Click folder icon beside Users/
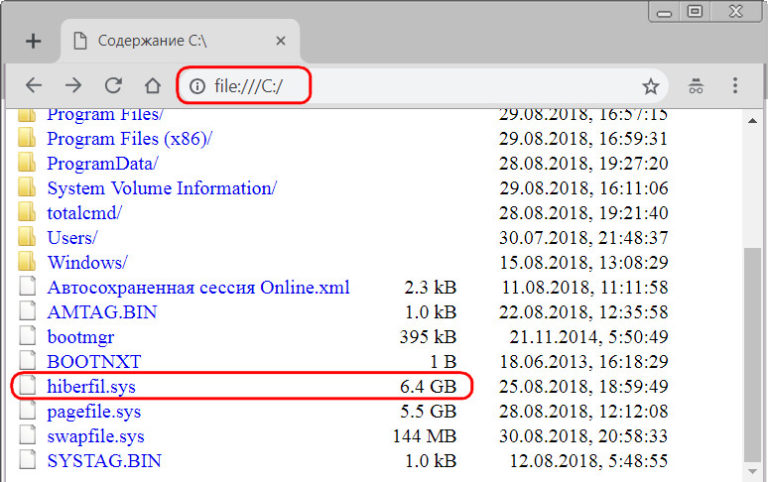 click(x=27, y=237)
